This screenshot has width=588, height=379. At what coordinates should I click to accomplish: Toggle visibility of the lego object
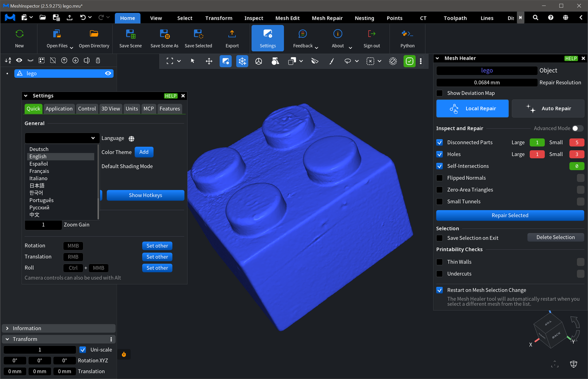[x=108, y=74]
